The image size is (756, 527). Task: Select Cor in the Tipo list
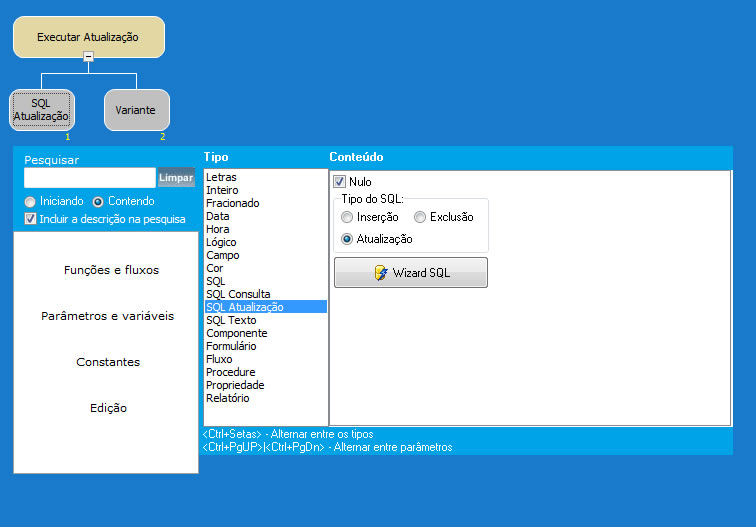215,268
